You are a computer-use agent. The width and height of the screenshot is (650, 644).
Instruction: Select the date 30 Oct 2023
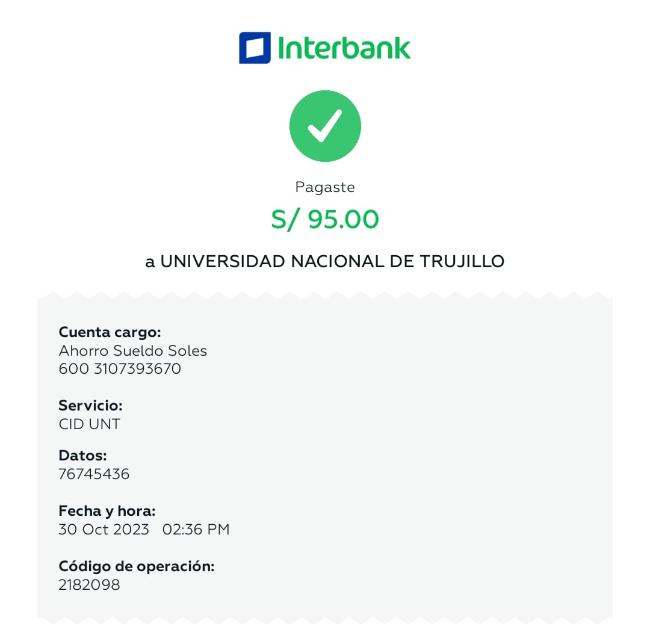pyautogui.click(x=104, y=530)
